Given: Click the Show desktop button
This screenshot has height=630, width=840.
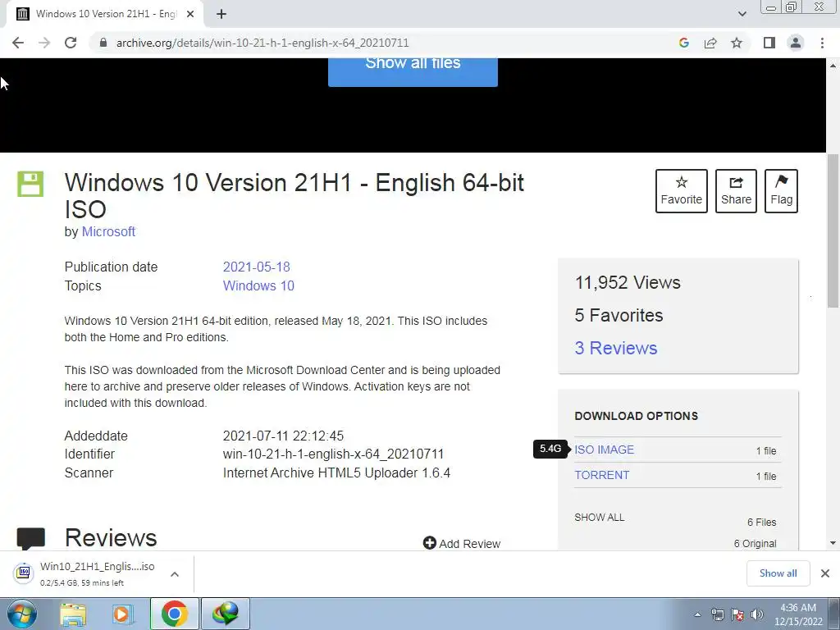Looking at the screenshot, I should point(834,614).
